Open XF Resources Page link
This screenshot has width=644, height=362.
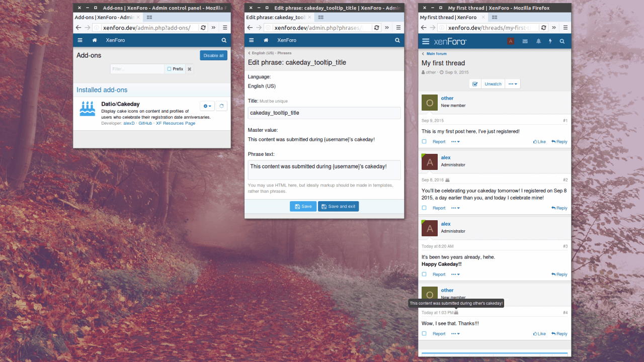click(176, 123)
